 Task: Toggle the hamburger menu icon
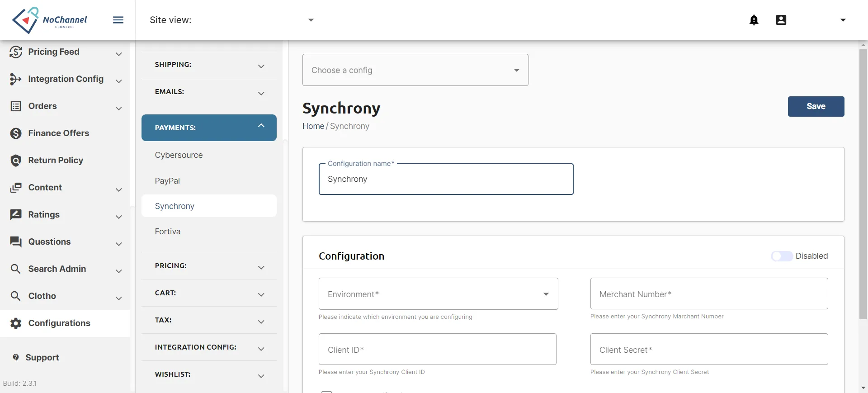pos(118,20)
